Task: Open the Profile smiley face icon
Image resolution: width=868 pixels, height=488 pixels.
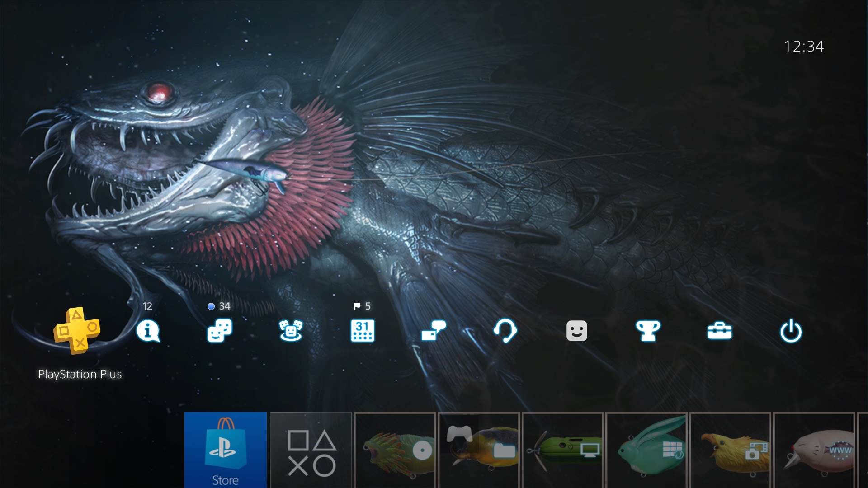Action: [x=576, y=331]
